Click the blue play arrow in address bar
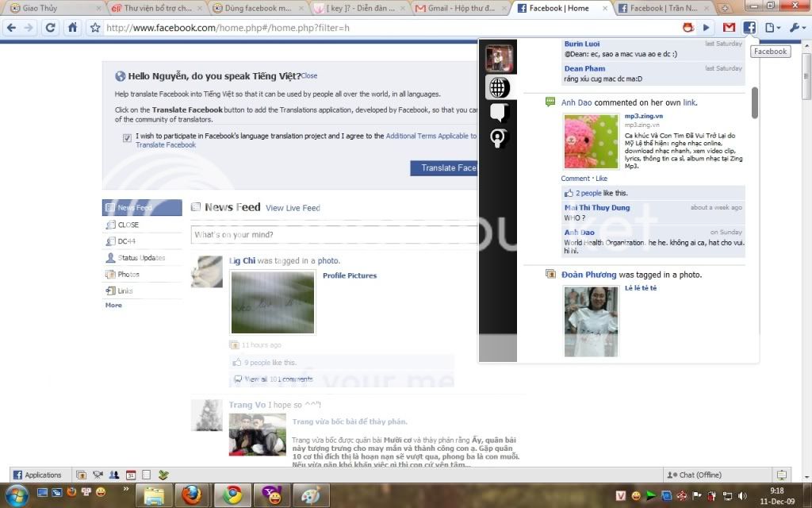This screenshot has width=812, height=508. click(707, 28)
